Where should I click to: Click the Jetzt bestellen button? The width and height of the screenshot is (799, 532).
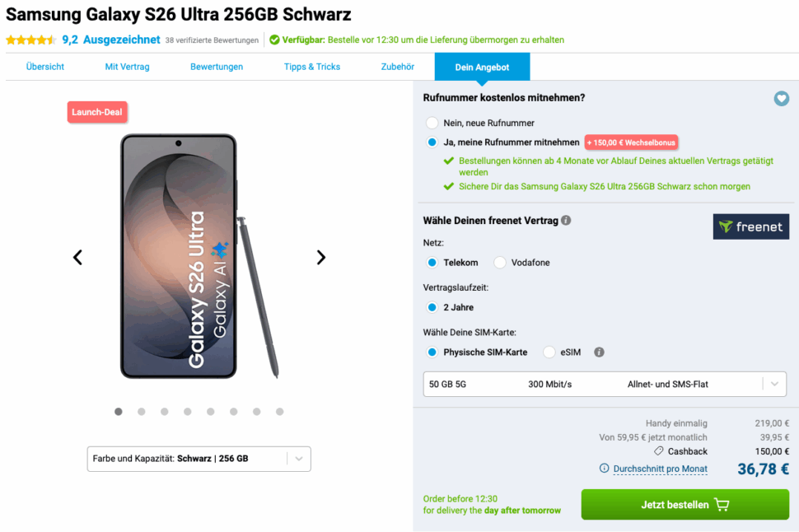click(685, 504)
